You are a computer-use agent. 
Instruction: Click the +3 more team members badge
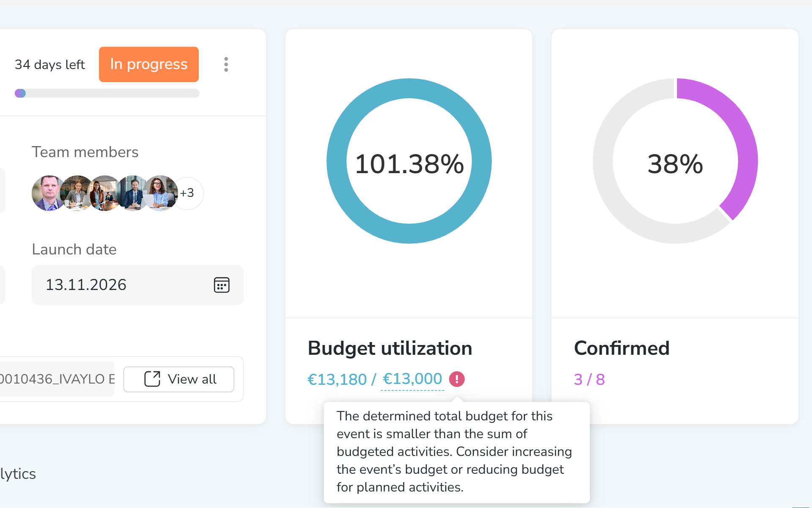[187, 193]
